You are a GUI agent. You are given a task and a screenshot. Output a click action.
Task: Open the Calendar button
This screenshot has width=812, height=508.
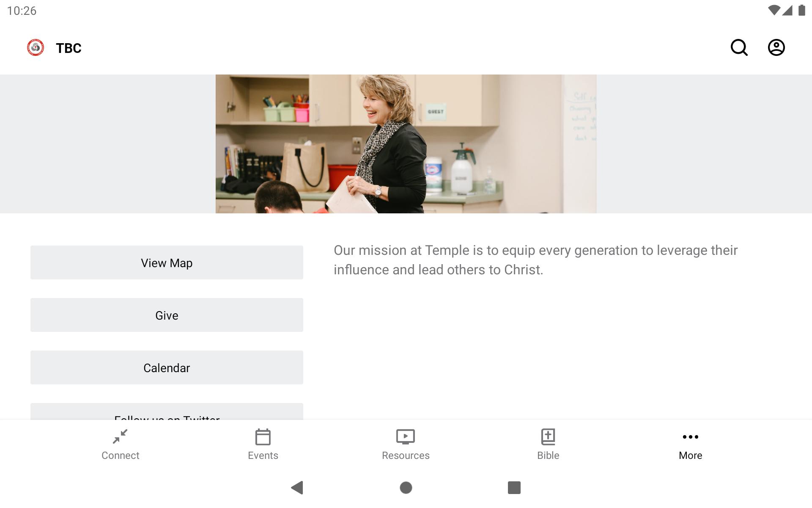pos(167,367)
